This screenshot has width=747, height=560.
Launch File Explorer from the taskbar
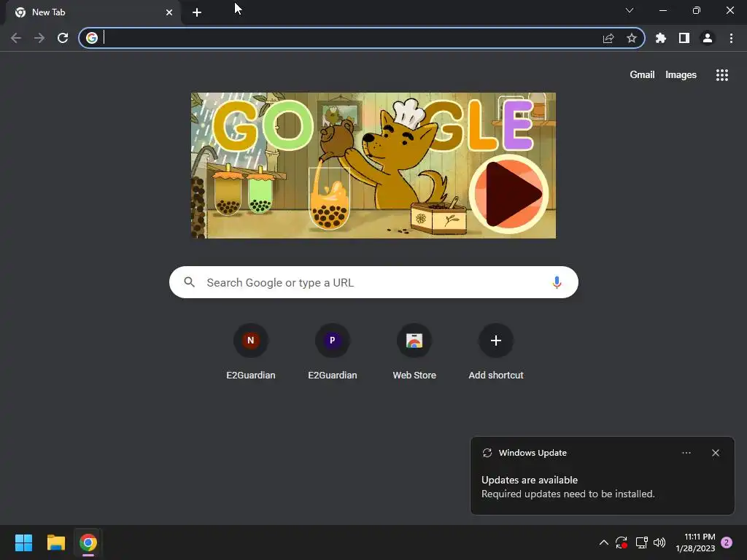pos(55,542)
